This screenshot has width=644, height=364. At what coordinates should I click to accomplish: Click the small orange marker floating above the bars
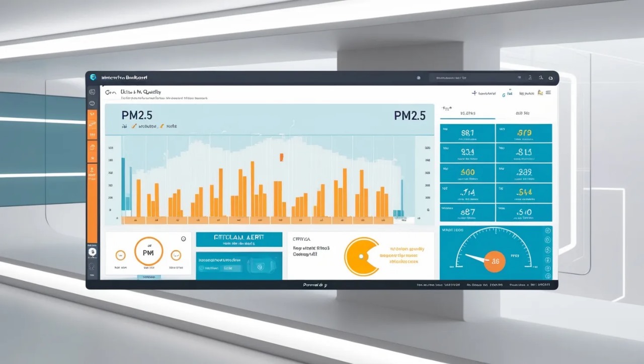point(281,157)
